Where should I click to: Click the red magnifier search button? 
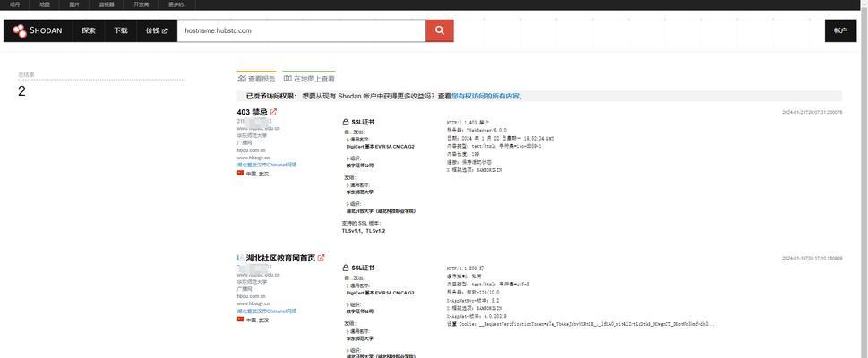[x=440, y=31]
